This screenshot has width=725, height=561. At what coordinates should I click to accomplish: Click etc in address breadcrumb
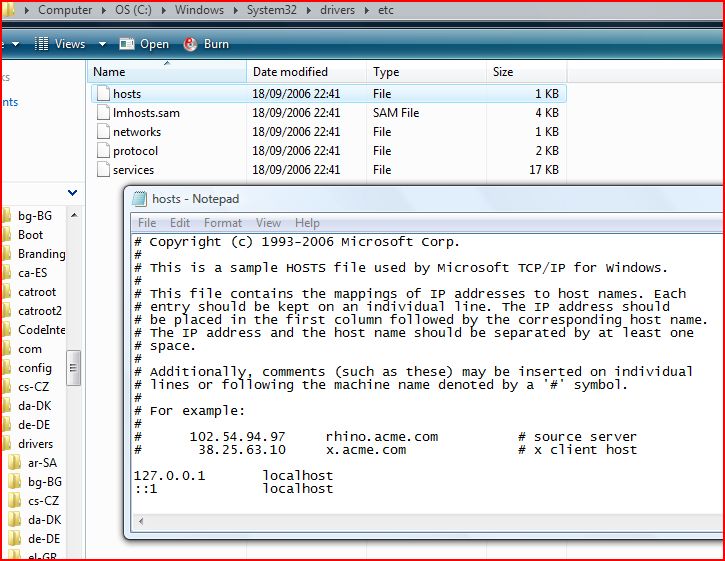[386, 10]
